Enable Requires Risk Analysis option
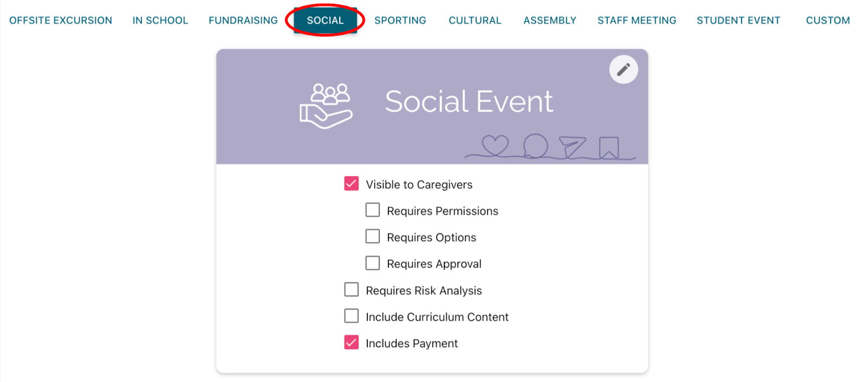Screen dimensions: 868x382 352,290
